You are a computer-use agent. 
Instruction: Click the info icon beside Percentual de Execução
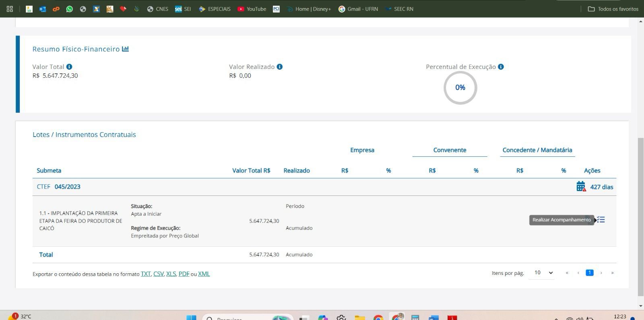point(501,67)
